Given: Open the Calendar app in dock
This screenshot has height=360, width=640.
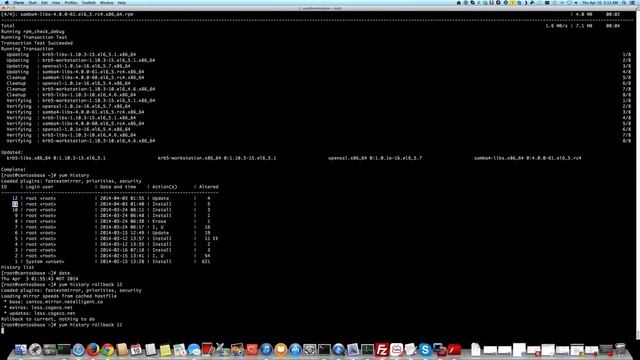Looking at the screenshot, I should pyautogui.click(x=136, y=350).
